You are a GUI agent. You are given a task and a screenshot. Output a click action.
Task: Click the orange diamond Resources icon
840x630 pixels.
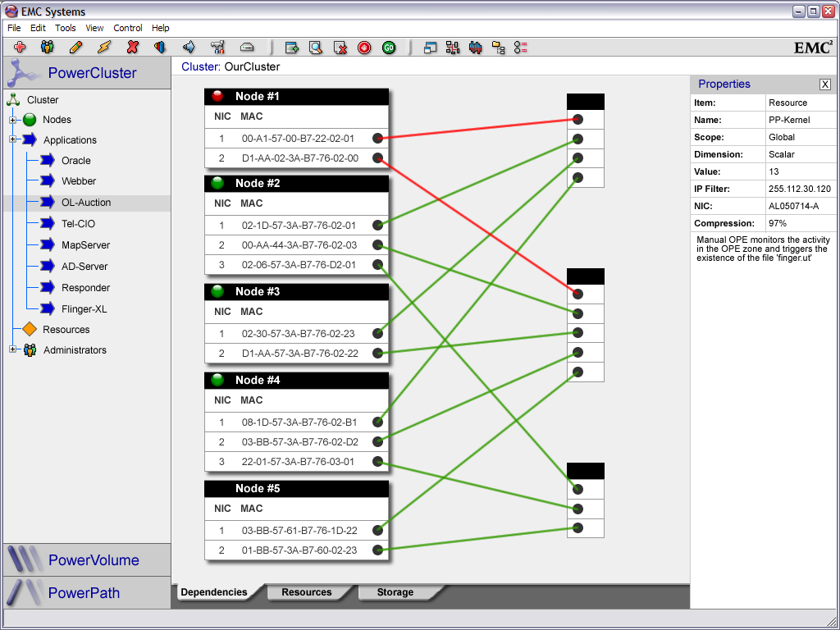point(30,330)
